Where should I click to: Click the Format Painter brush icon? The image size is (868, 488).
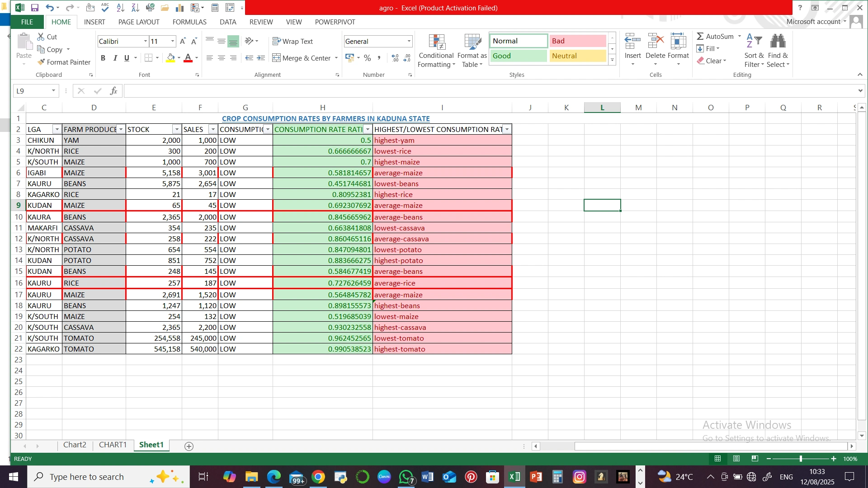42,62
